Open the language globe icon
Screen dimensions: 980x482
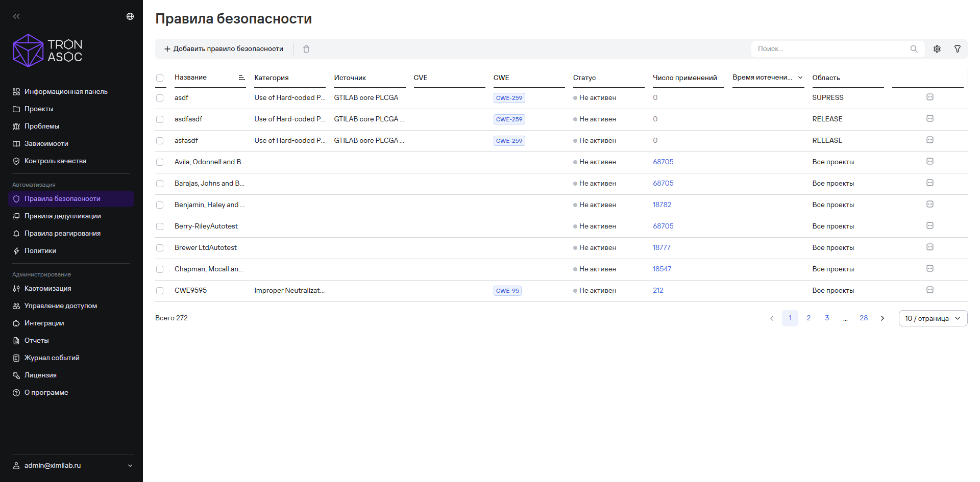[130, 16]
